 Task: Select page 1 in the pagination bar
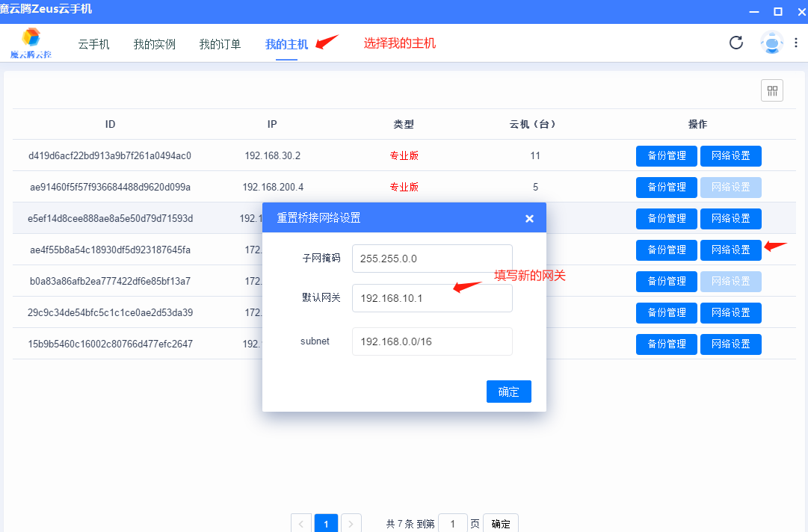tap(326, 523)
